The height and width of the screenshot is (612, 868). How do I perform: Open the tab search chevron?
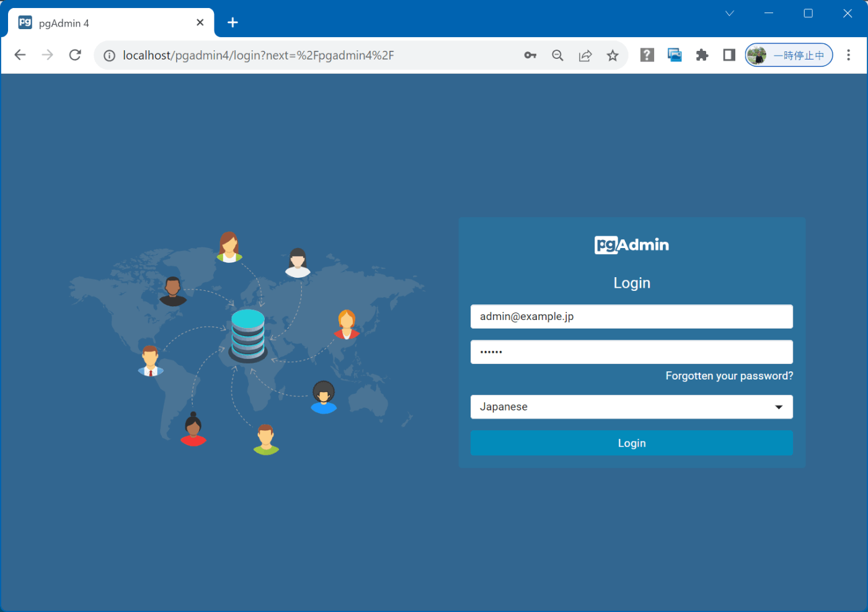point(730,13)
